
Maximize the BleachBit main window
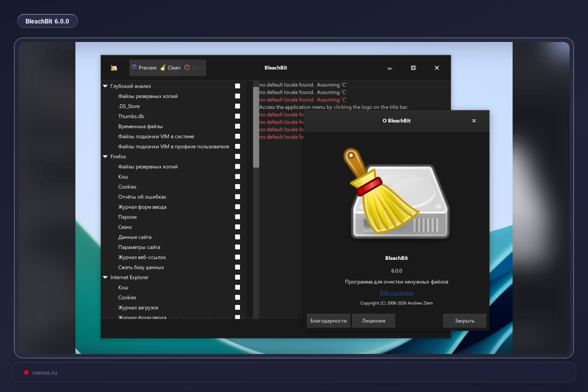pyautogui.click(x=413, y=68)
